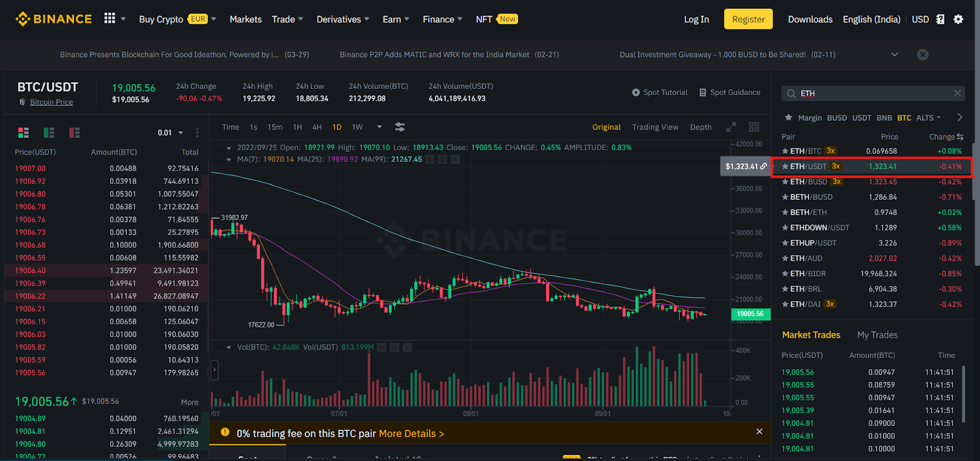Open the Finance dropdown menu

[443, 19]
